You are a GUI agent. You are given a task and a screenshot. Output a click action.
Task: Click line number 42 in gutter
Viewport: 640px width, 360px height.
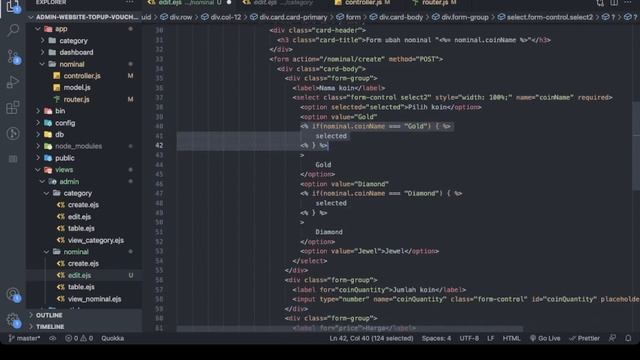[x=159, y=145]
